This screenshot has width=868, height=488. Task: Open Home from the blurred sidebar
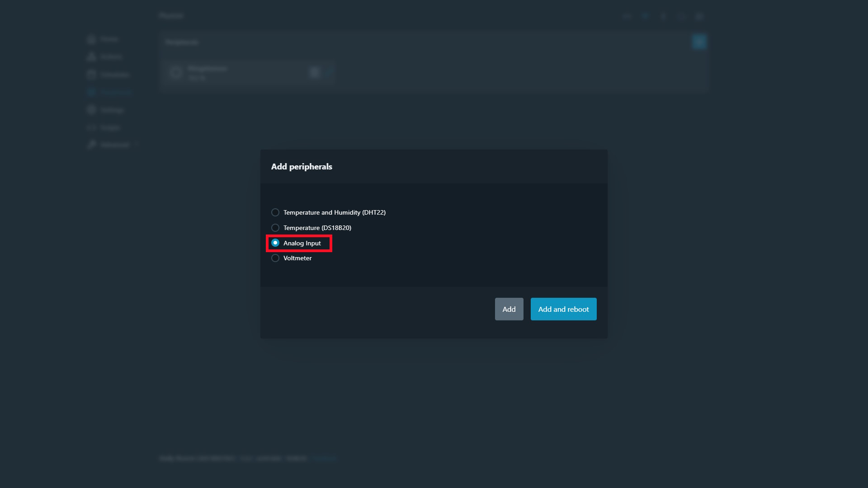click(108, 39)
